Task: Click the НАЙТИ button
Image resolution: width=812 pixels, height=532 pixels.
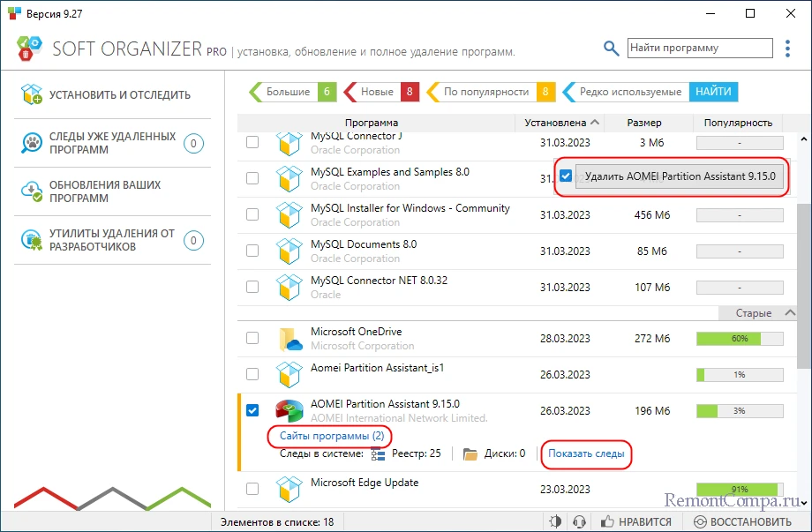Action: click(713, 92)
